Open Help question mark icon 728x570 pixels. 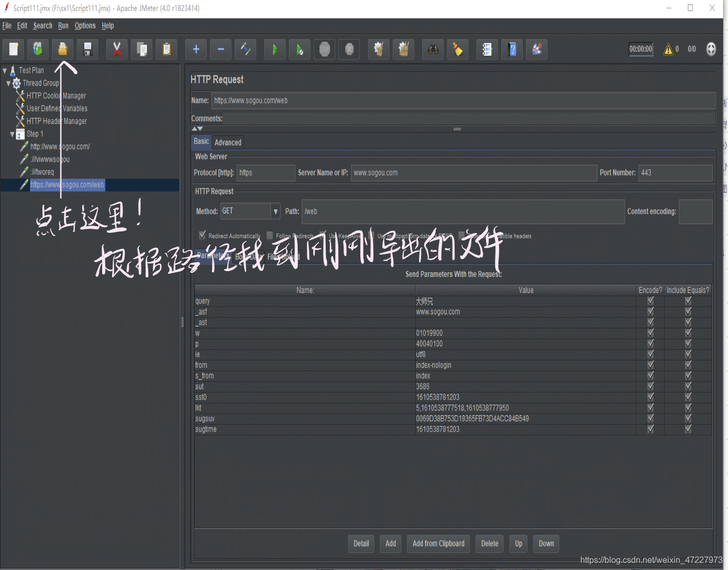512,49
